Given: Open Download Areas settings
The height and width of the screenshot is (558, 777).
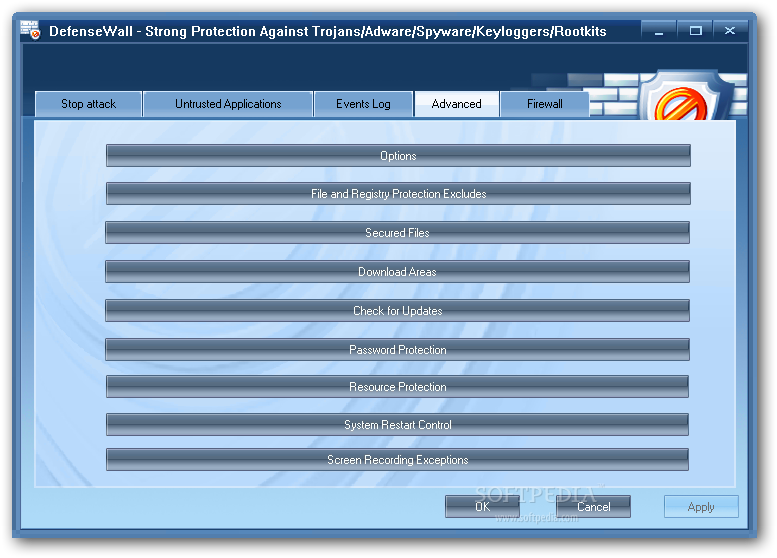Looking at the screenshot, I should tap(397, 272).
